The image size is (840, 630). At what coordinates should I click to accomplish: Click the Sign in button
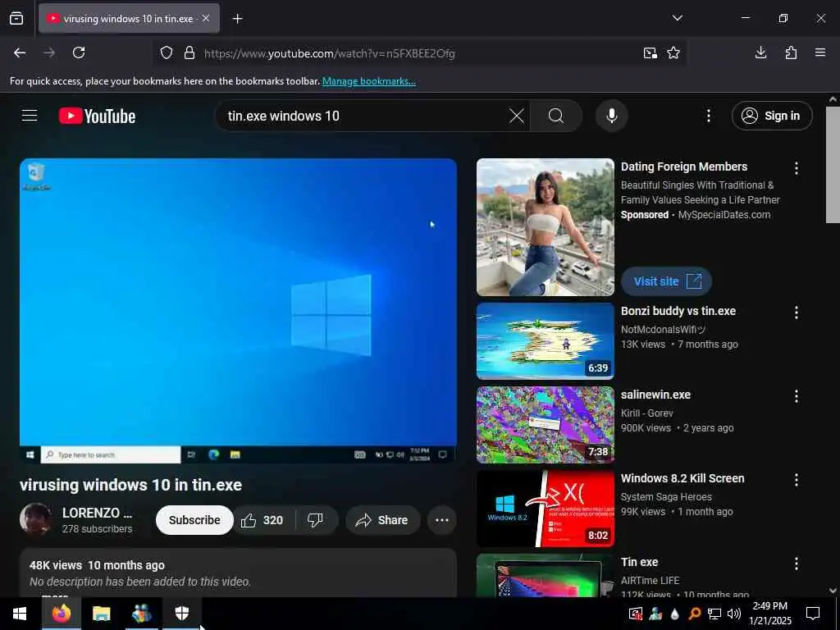point(772,116)
